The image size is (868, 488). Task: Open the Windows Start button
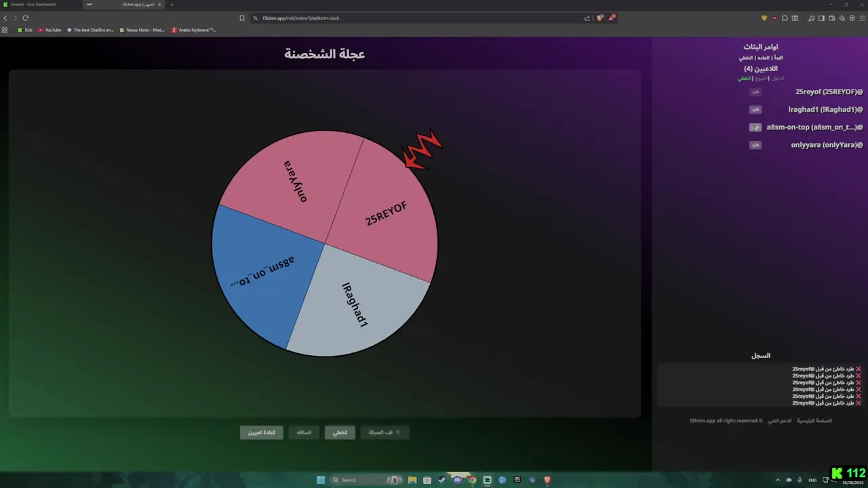321,480
